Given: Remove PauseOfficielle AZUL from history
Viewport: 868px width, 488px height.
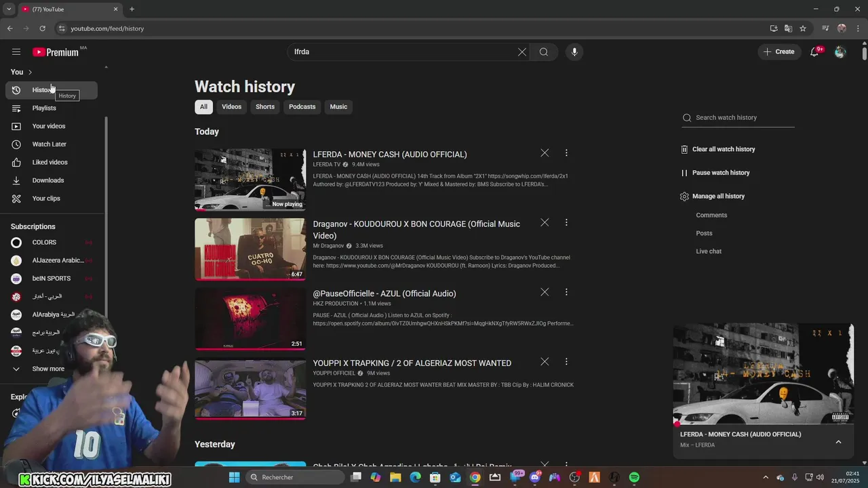Looking at the screenshot, I should [545, 292].
